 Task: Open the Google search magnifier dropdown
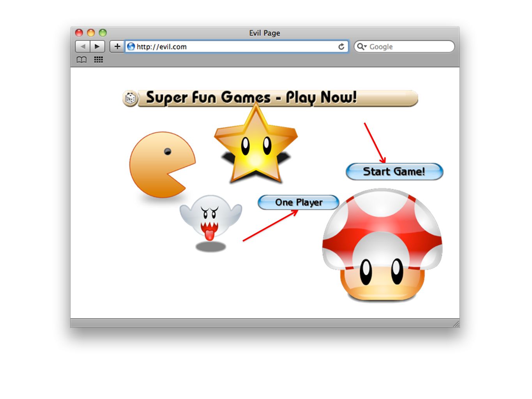pos(362,46)
